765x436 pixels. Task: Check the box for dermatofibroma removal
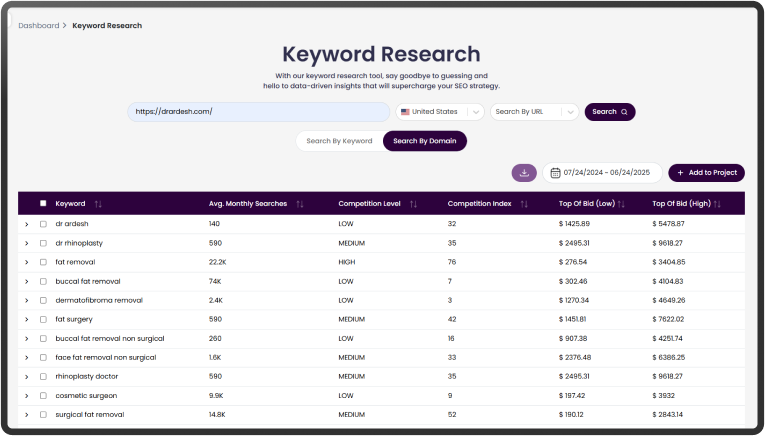click(x=43, y=300)
